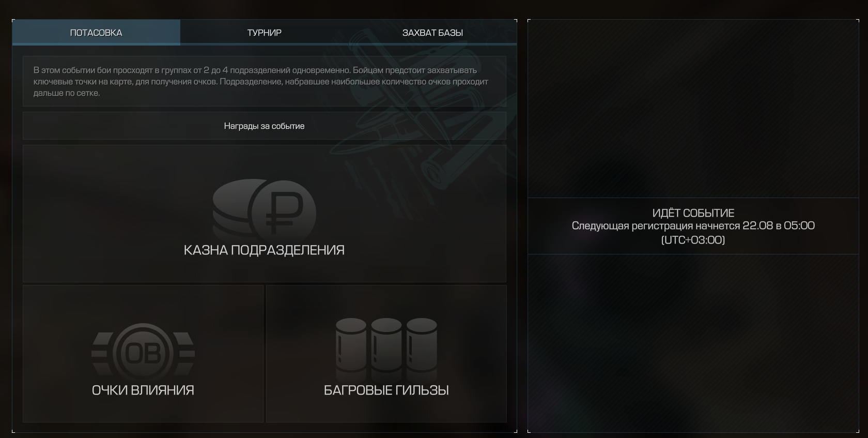This screenshot has height=438, width=868.
Task: Click the event description text box
Action: [x=264, y=81]
